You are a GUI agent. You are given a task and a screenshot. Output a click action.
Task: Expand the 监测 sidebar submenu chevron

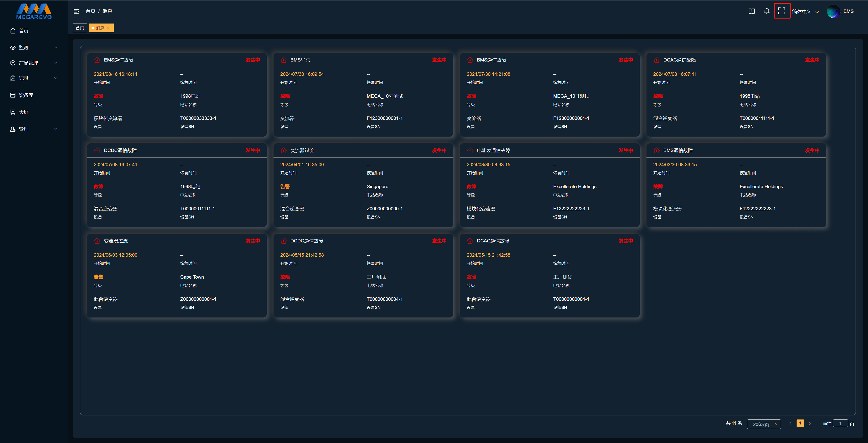56,47
